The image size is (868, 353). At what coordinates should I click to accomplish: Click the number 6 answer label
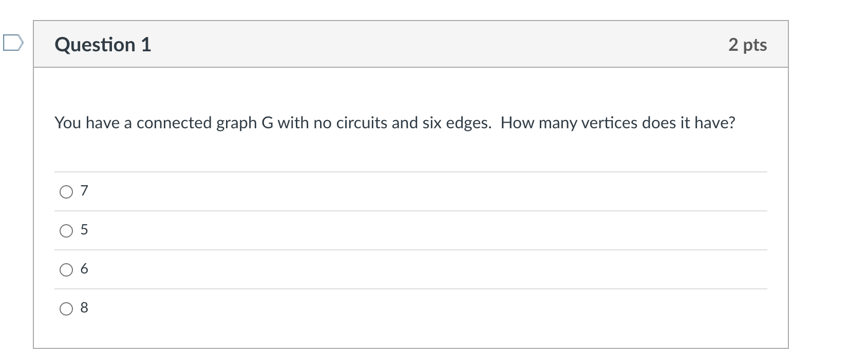[x=84, y=269]
